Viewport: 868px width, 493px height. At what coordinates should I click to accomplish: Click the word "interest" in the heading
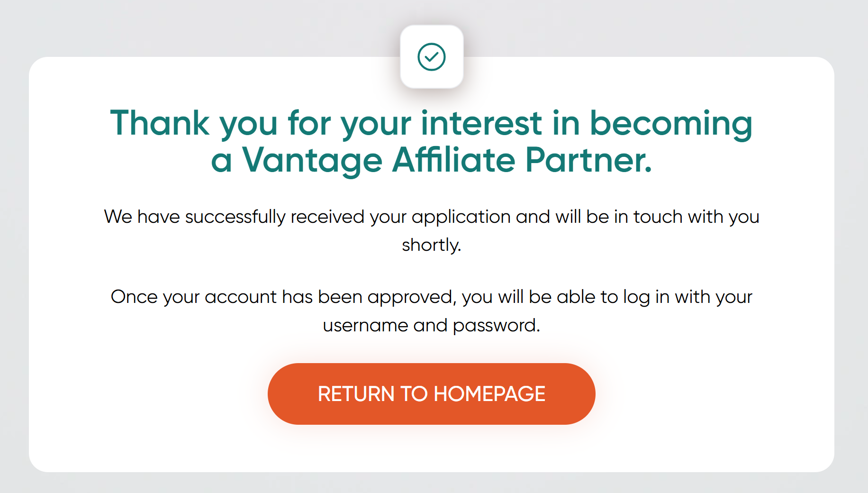(x=481, y=123)
